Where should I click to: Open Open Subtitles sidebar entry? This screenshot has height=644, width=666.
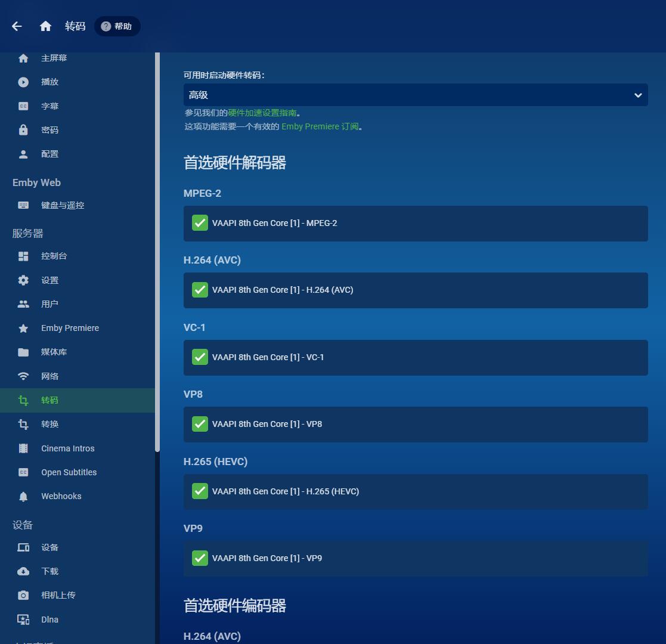point(69,472)
